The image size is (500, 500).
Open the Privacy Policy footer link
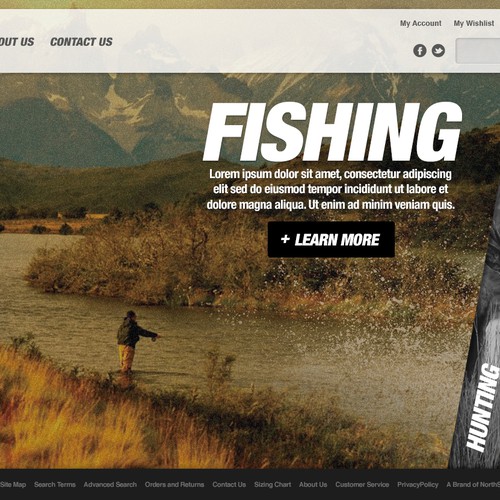coord(418,484)
